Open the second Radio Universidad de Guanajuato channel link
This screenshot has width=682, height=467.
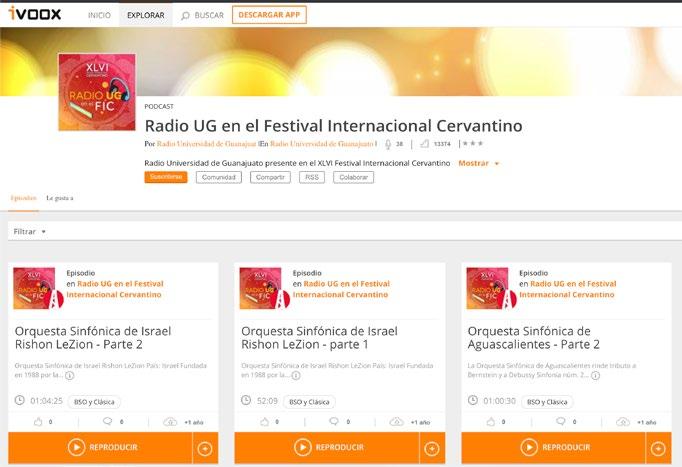click(x=322, y=144)
